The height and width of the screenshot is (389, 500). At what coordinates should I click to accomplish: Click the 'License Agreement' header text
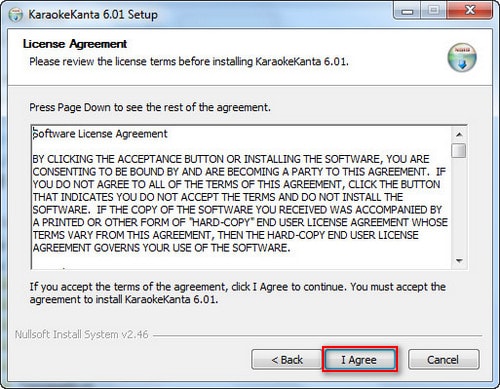click(75, 44)
